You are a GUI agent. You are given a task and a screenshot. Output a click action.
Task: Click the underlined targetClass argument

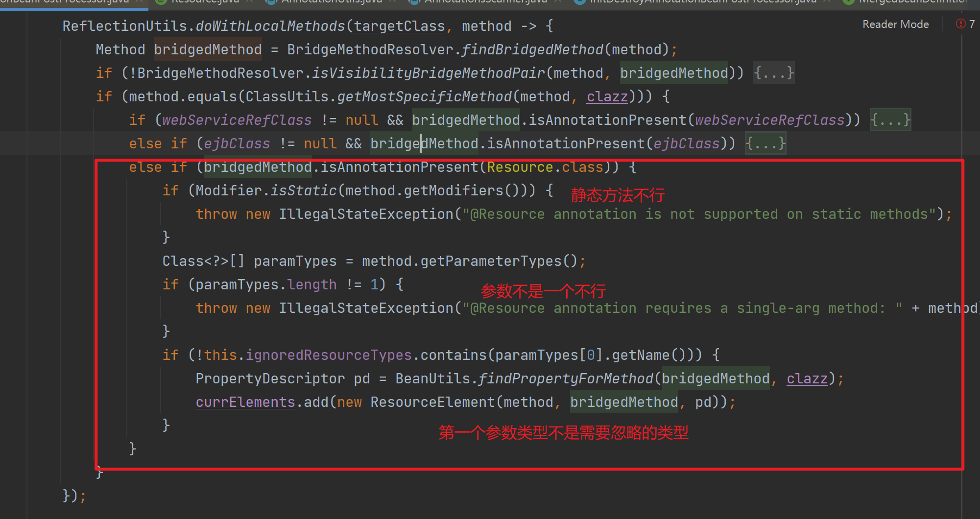(400, 26)
